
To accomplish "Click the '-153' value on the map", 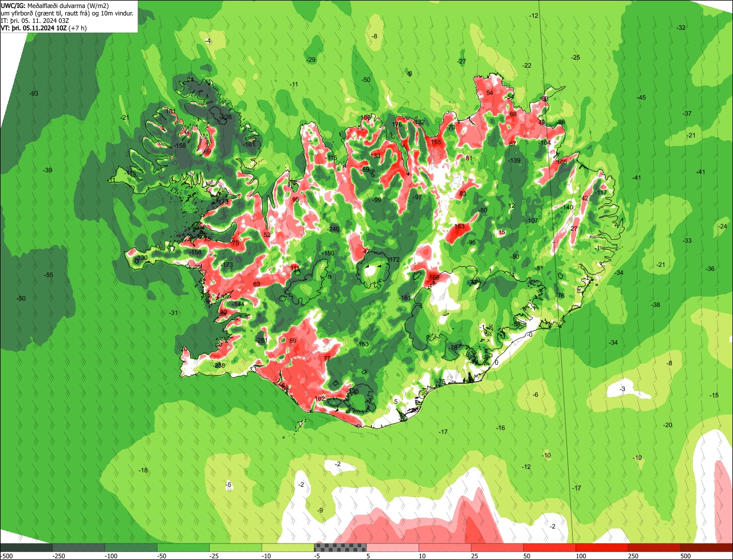I will tap(363, 344).
